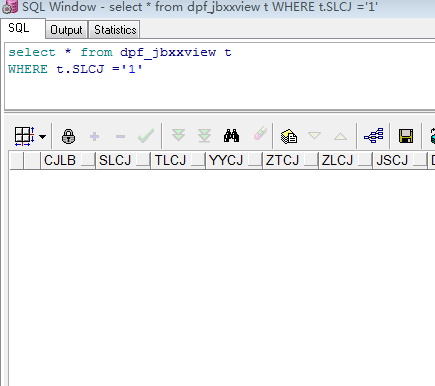
Task: Click the clear record eraser icon
Action: [260, 133]
